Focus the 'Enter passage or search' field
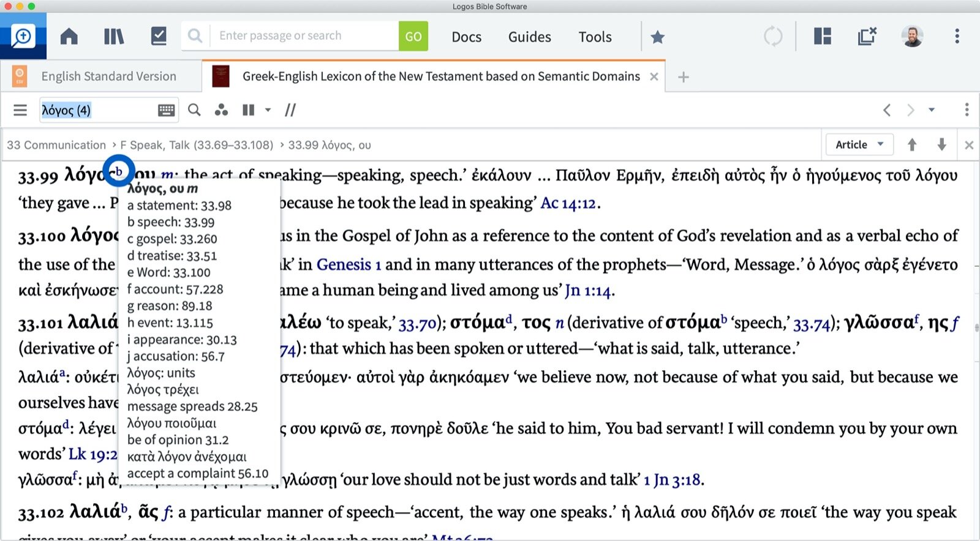Image resolution: width=980 pixels, height=541 pixels. coord(304,36)
